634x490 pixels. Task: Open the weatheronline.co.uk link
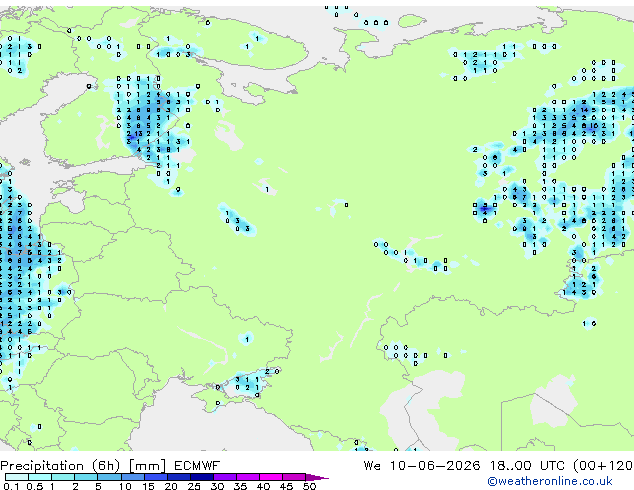(550, 481)
